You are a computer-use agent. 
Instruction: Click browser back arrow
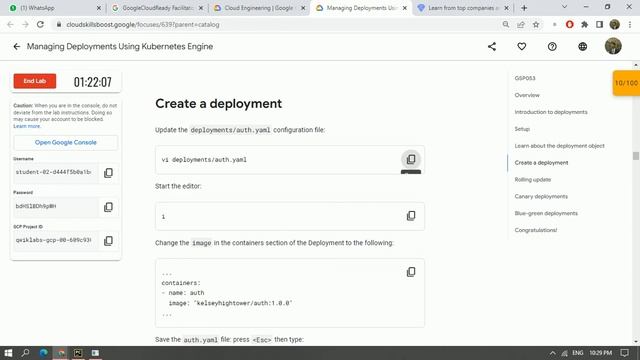[x=10, y=24]
